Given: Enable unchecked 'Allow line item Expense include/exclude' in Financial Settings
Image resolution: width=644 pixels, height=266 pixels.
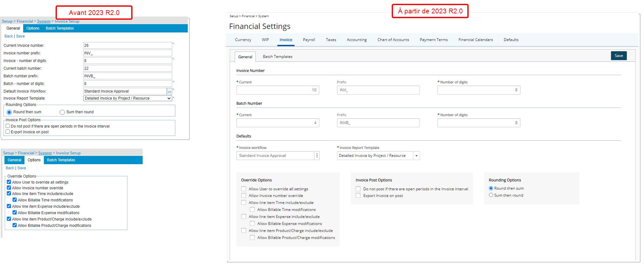Looking at the screenshot, I should (x=244, y=216).
